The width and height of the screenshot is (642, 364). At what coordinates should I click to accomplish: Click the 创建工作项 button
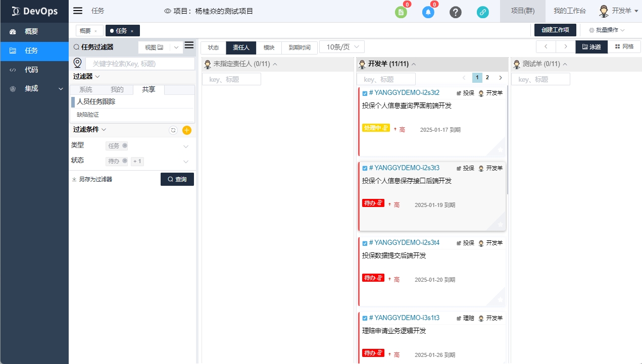[x=555, y=30]
